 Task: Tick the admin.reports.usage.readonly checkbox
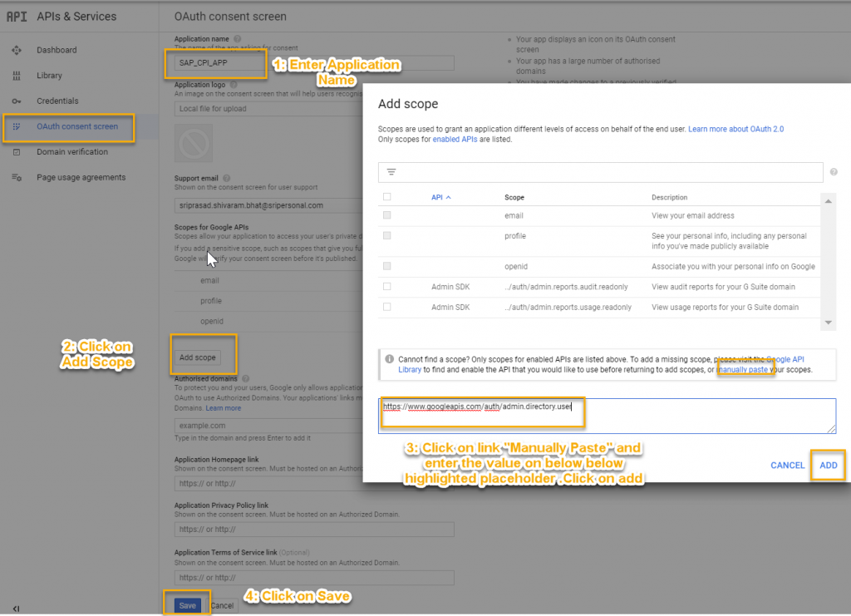click(387, 307)
